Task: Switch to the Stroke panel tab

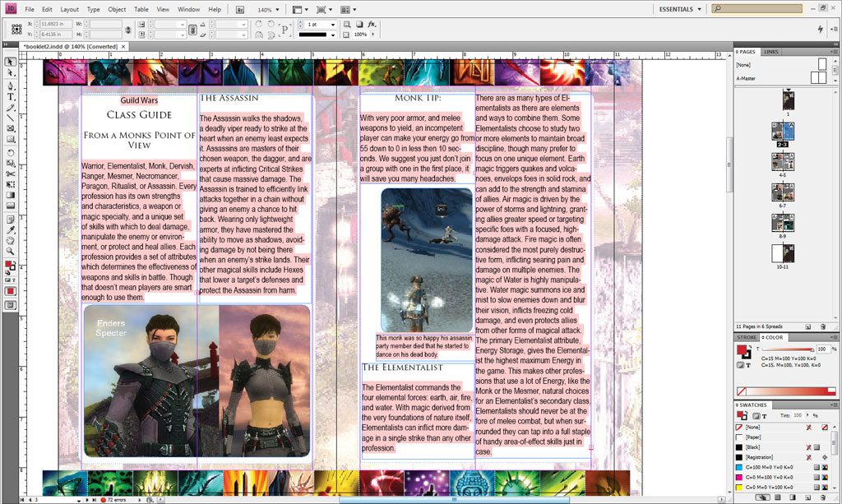Action: pos(747,337)
